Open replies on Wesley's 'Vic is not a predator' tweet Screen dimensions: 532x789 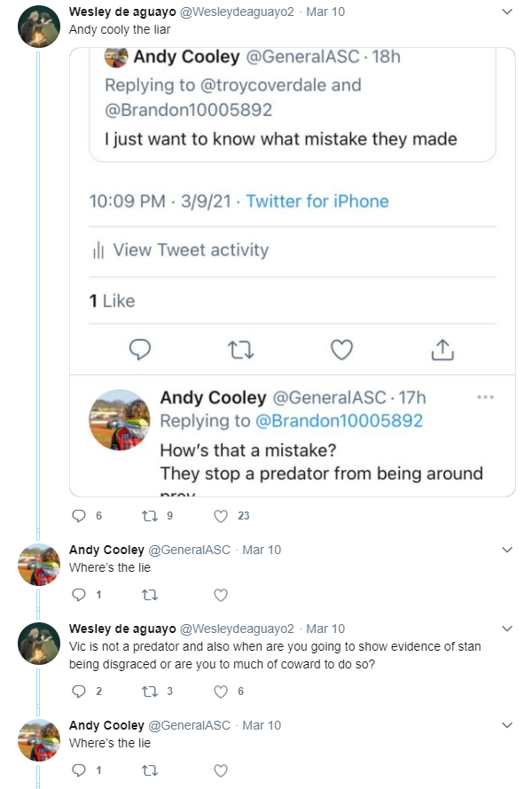[79, 691]
